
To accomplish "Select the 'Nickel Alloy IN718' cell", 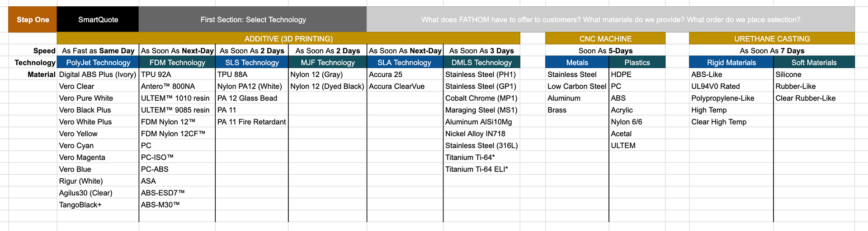I will 481,133.
